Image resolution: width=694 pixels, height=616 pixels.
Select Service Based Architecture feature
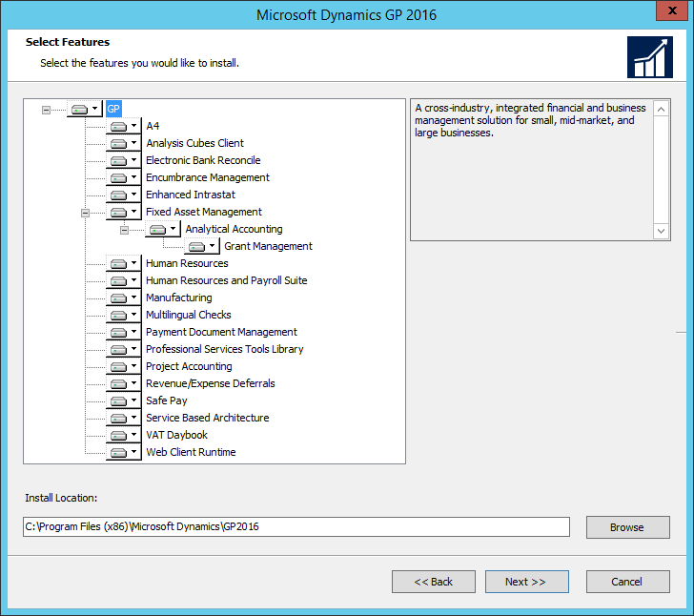[207, 418]
